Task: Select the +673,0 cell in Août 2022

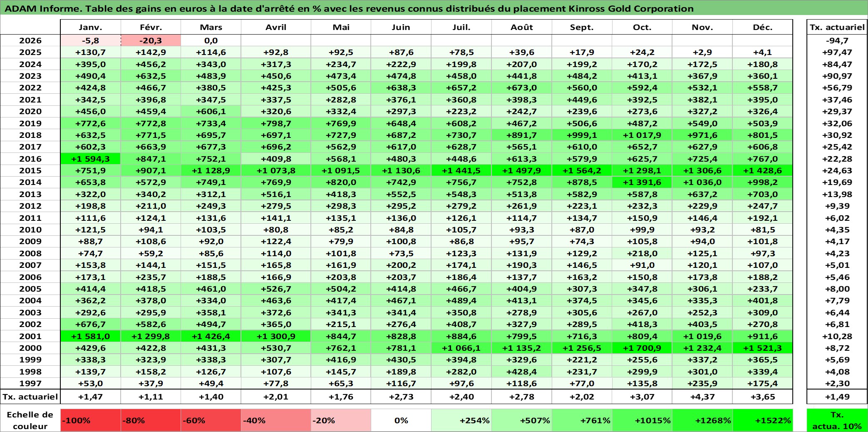Action: click(522, 87)
